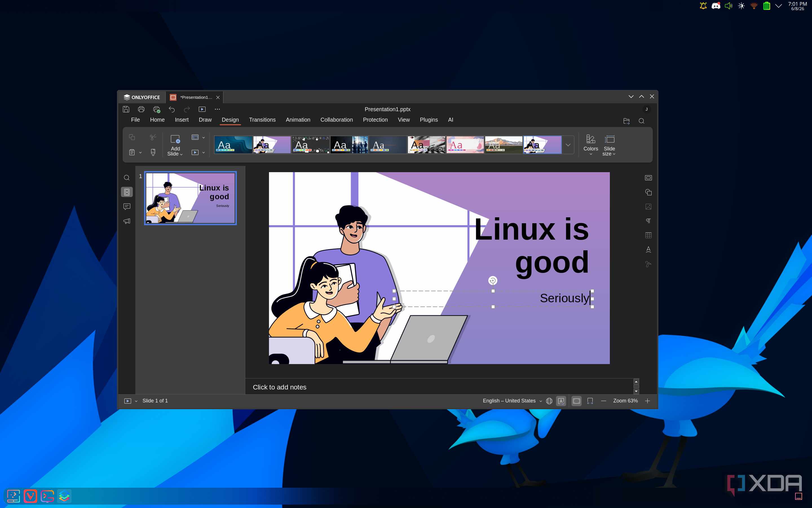Click to add notes field
Viewport: 812px width, 508px height.
pos(439,387)
